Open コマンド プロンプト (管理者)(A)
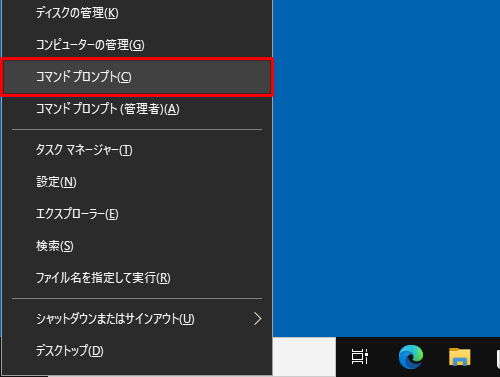 pos(137,109)
